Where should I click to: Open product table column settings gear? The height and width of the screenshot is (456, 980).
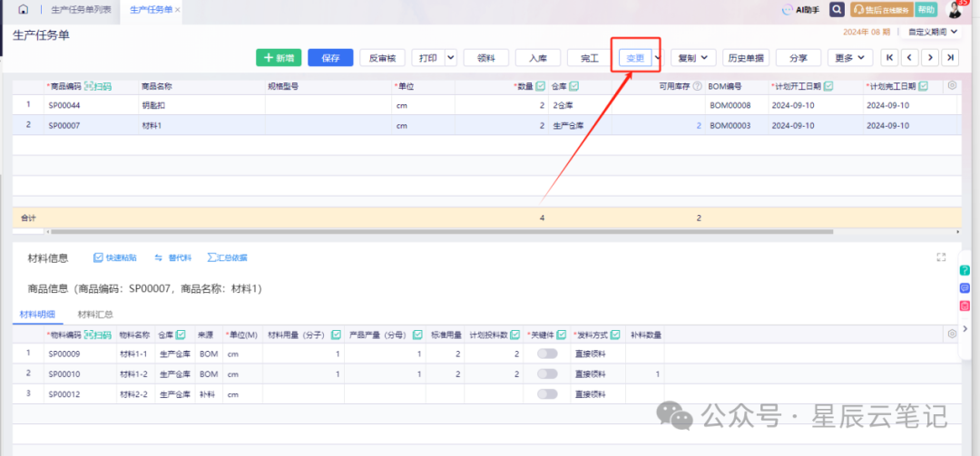[952, 85]
